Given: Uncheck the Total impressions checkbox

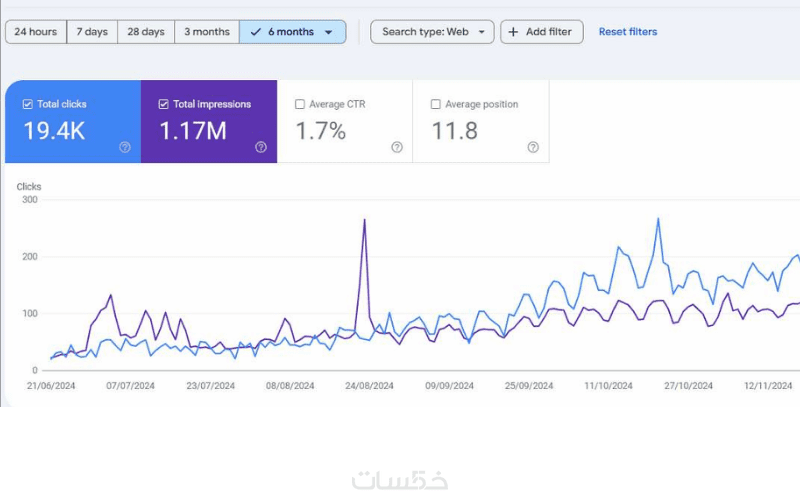Looking at the screenshot, I should (163, 104).
